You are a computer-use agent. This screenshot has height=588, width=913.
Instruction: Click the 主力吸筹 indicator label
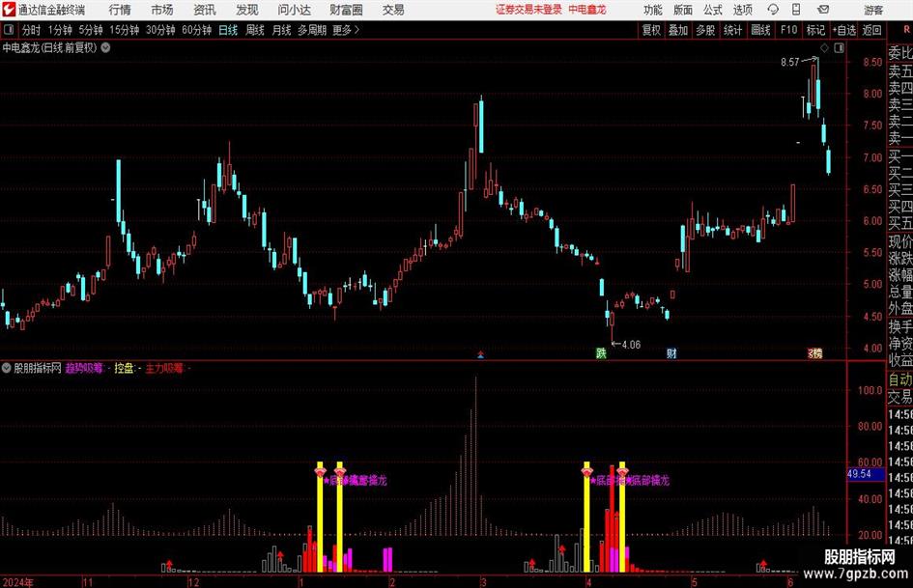164,368
